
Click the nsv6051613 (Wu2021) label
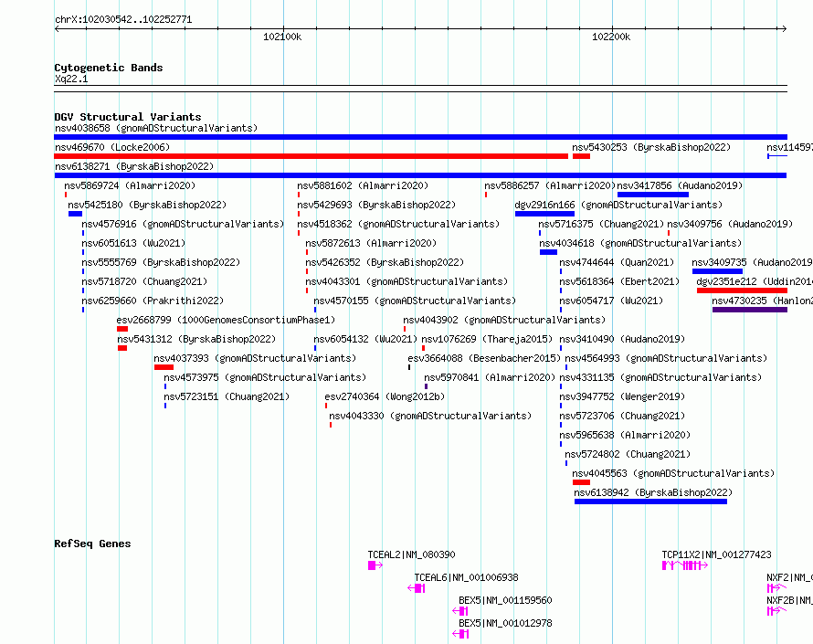133,243
